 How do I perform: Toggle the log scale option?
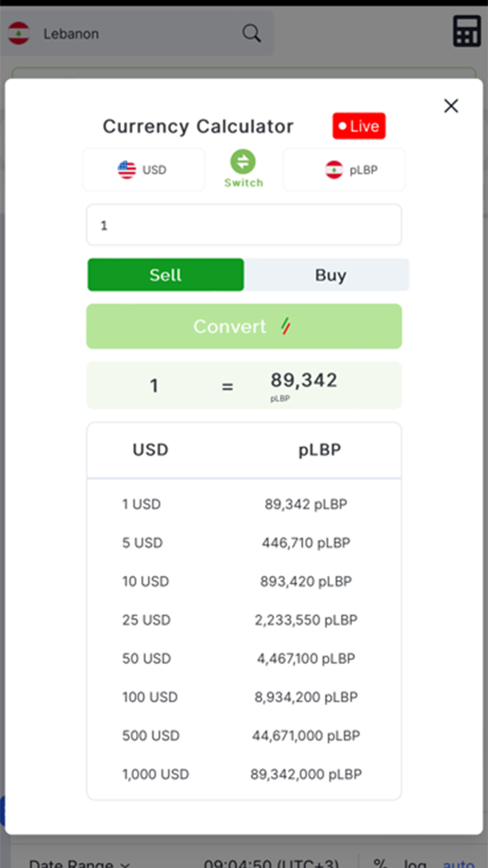pyautogui.click(x=414, y=863)
